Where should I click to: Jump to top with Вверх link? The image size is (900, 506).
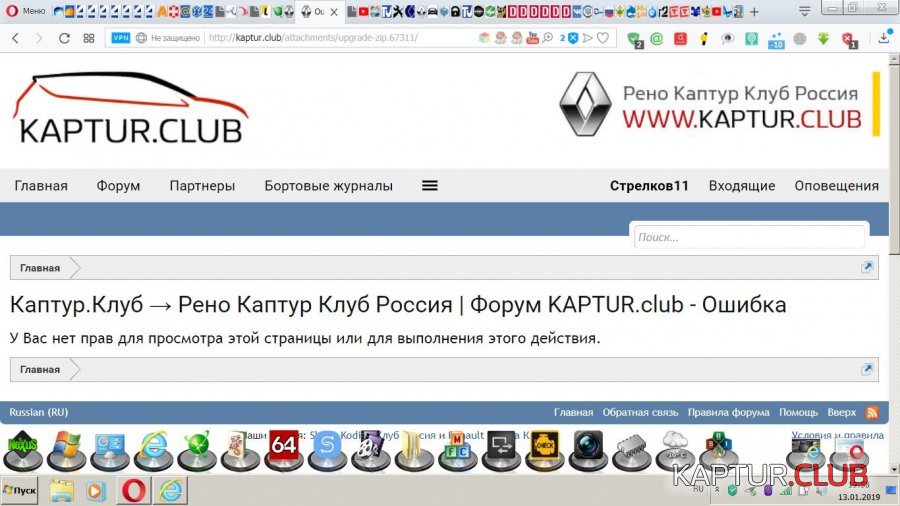pyautogui.click(x=841, y=412)
